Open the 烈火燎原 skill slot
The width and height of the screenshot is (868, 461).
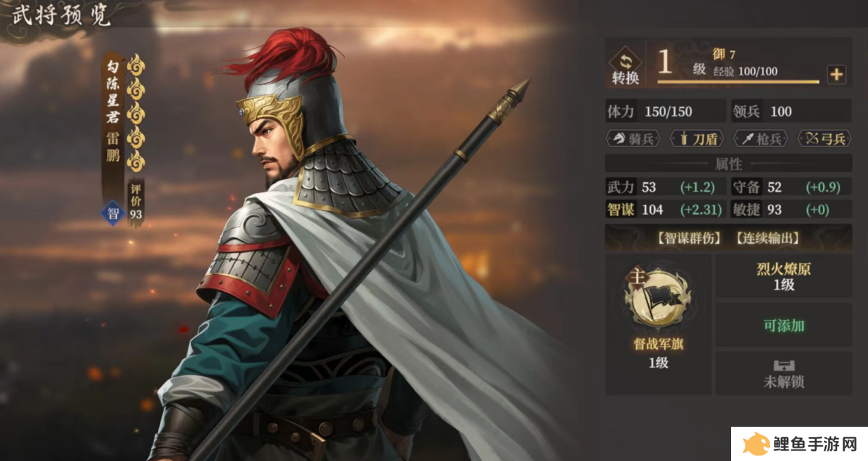tap(784, 277)
